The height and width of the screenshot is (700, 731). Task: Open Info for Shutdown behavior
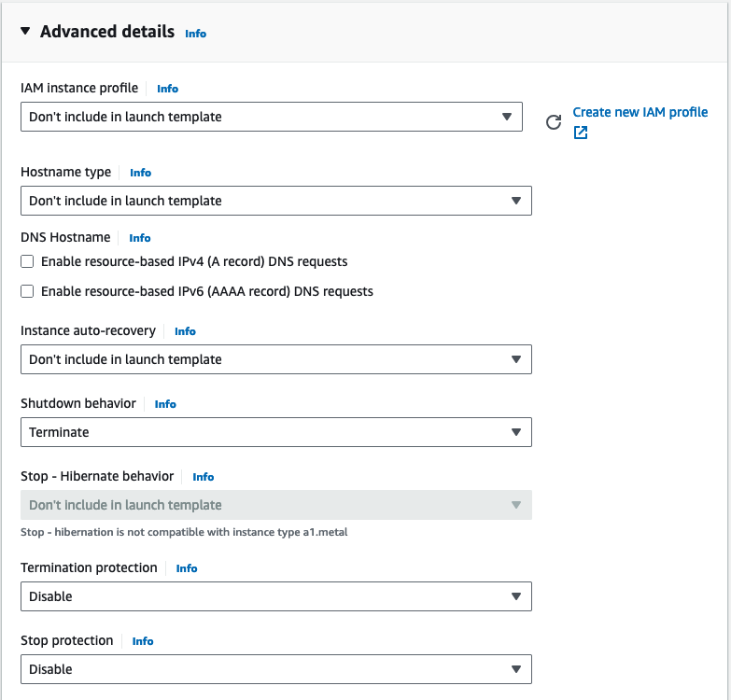(x=165, y=404)
